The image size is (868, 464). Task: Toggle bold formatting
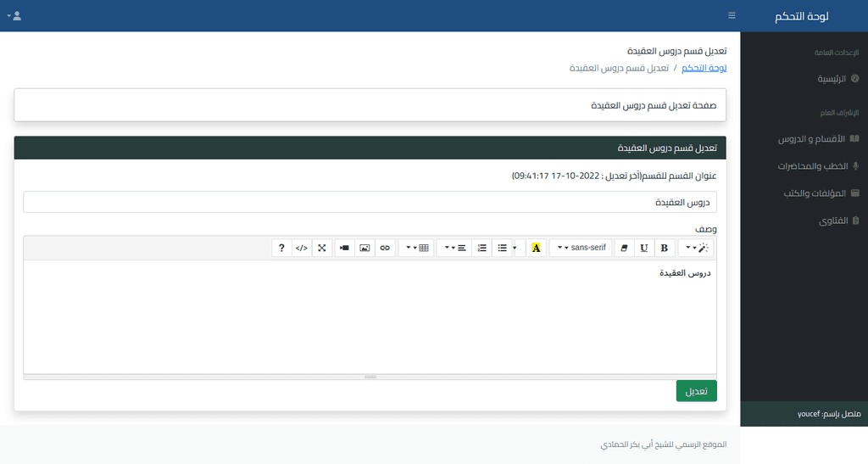[x=665, y=248]
